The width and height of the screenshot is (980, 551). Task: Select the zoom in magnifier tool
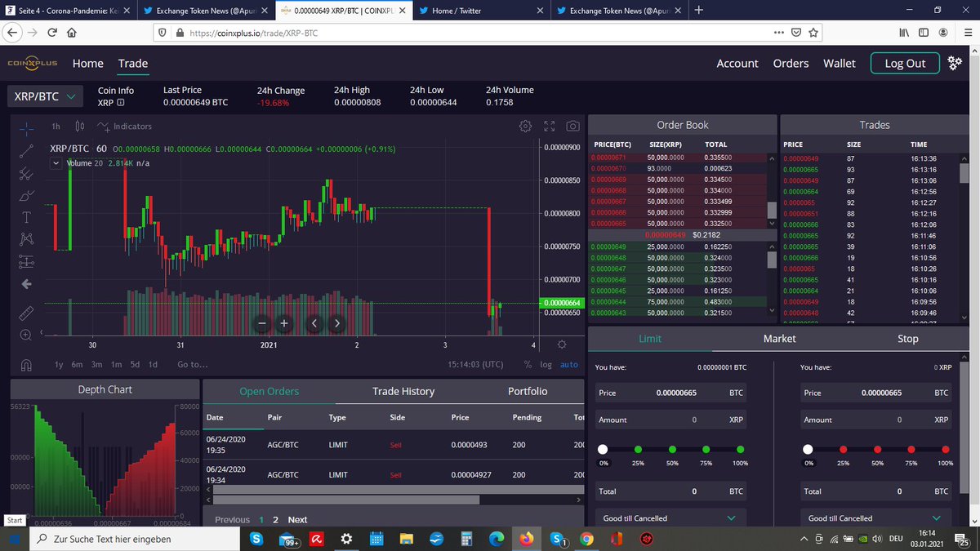(x=26, y=335)
